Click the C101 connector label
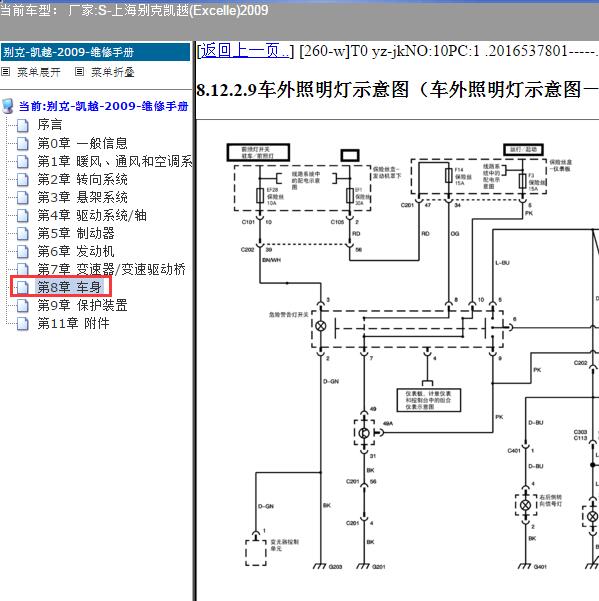The image size is (599, 601). pos(248,222)
